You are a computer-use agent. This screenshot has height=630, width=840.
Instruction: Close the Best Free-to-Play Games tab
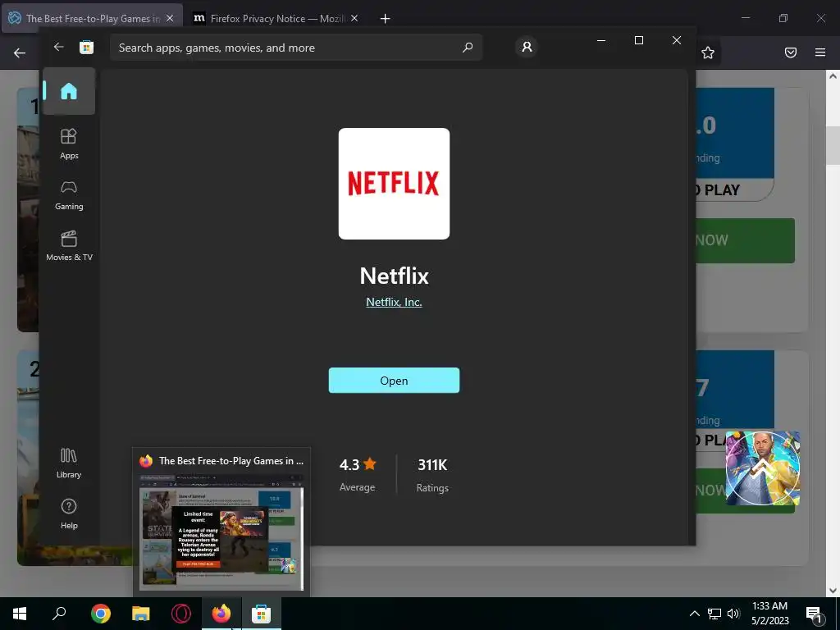(170, 18)
